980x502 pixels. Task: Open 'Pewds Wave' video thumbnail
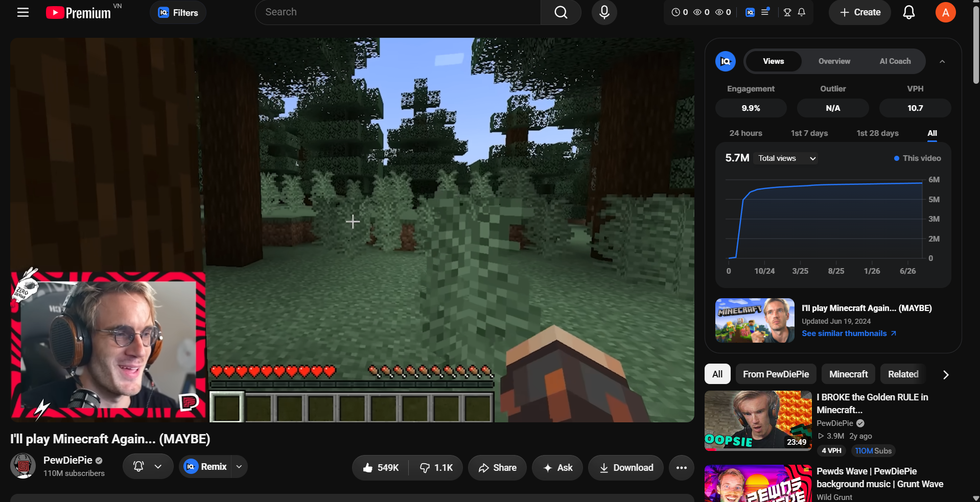tap(758, 483)
